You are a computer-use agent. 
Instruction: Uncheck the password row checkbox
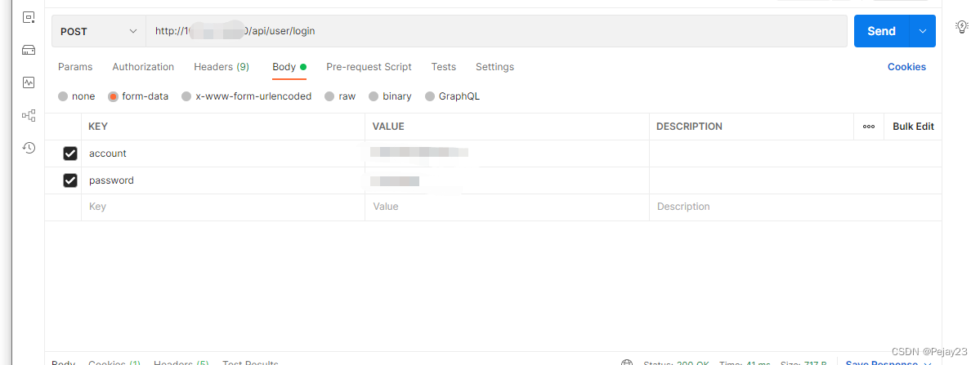click(x=70, y=180)
